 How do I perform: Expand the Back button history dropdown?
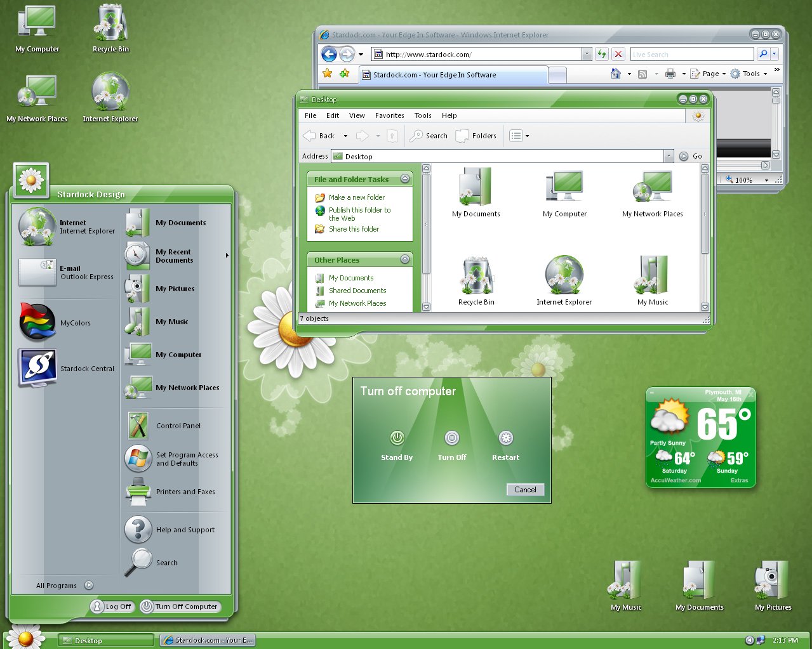[345, 136]
